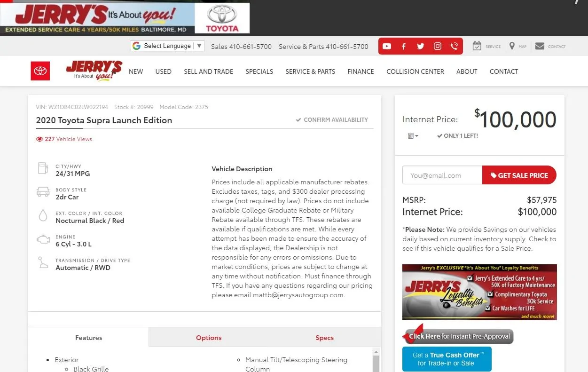Click the Jerry's It's About You logo

click(x=94, y=71)
